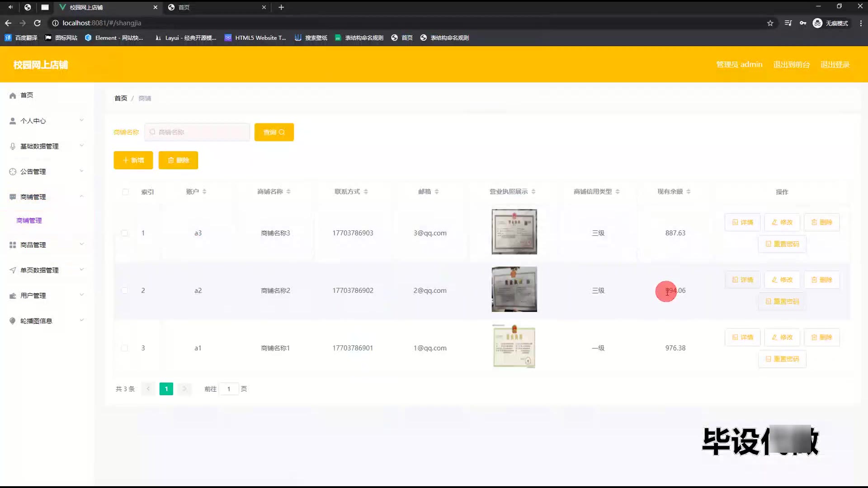Collapse 商铺管理 sidebar menu
The image size is (868, 488).
point(47,197)
